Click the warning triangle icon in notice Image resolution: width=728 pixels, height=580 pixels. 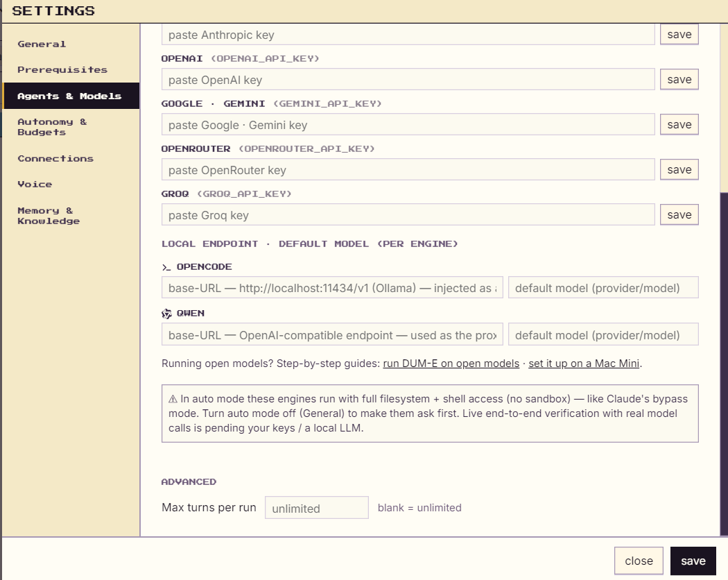173,399
